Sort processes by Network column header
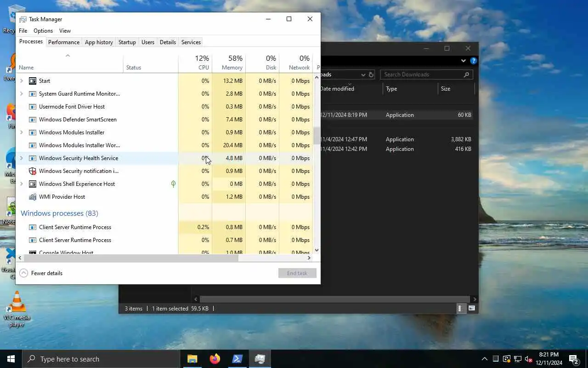588x368 pixels. click(296, 63)
